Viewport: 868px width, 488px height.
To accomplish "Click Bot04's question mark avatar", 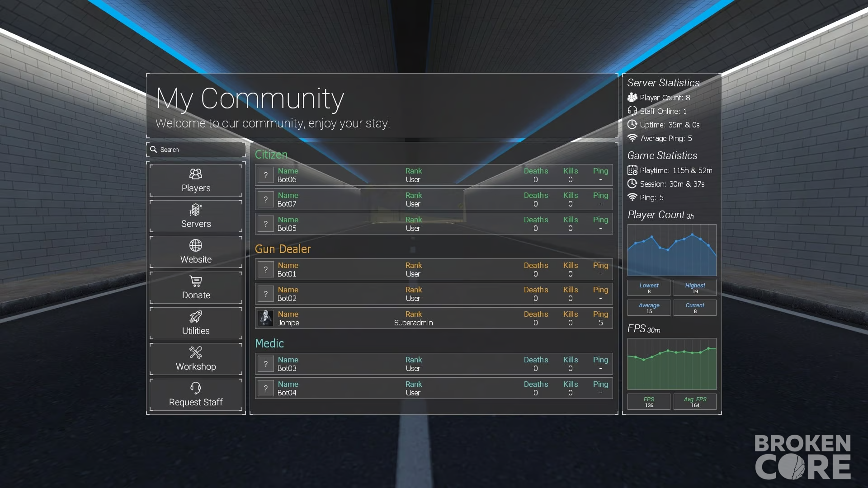I will (x=266, y=388).
